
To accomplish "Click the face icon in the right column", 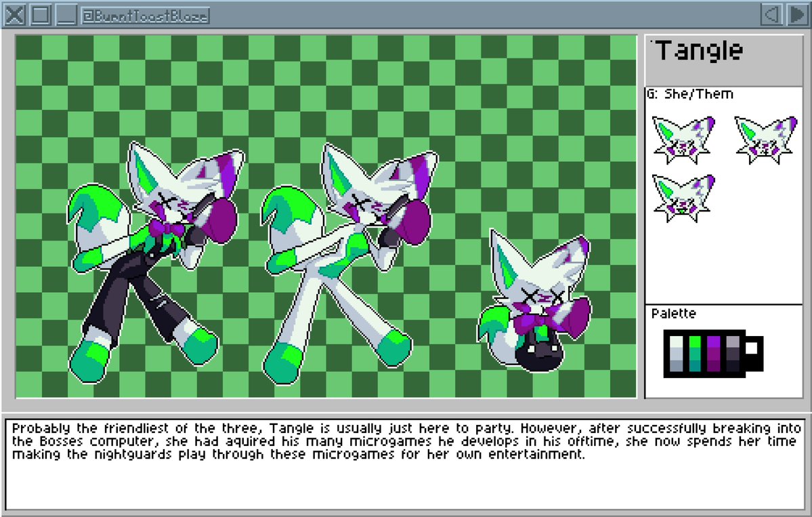I will 767,139.
